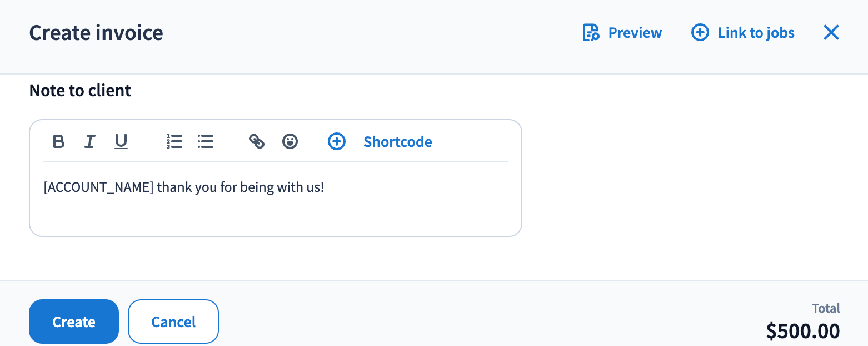Click the plus icon beside Shortcode

point(337,142)
